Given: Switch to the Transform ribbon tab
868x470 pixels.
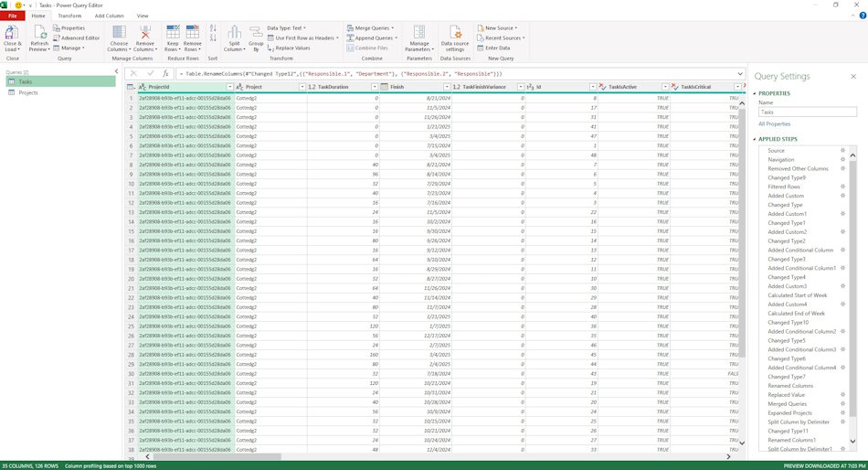Looking at the screenshot, I should click(x=69, y=16).
